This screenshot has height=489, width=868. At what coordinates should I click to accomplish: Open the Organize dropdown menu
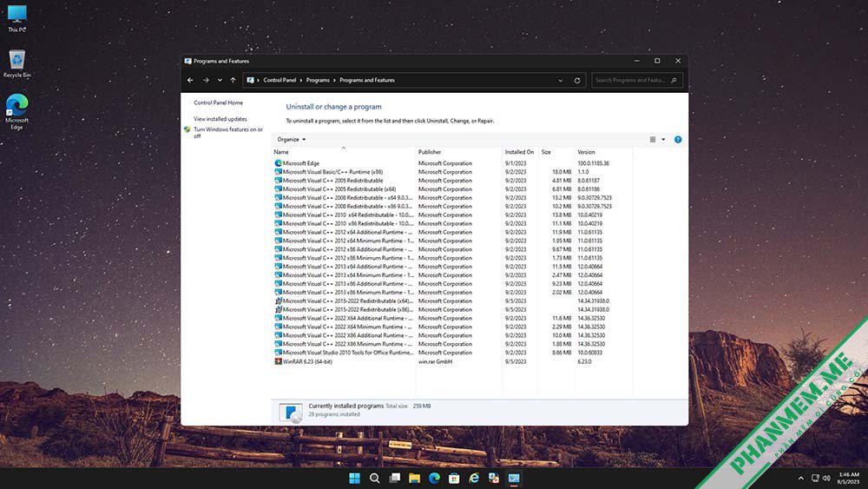291,140
